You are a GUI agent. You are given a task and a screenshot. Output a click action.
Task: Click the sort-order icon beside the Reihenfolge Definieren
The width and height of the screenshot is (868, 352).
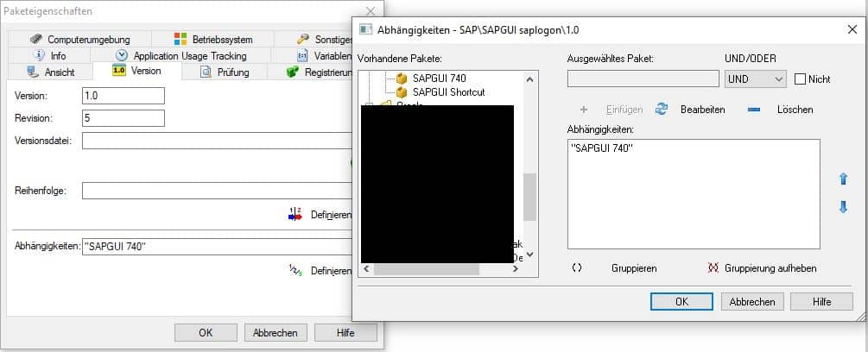tap(295, 215)
